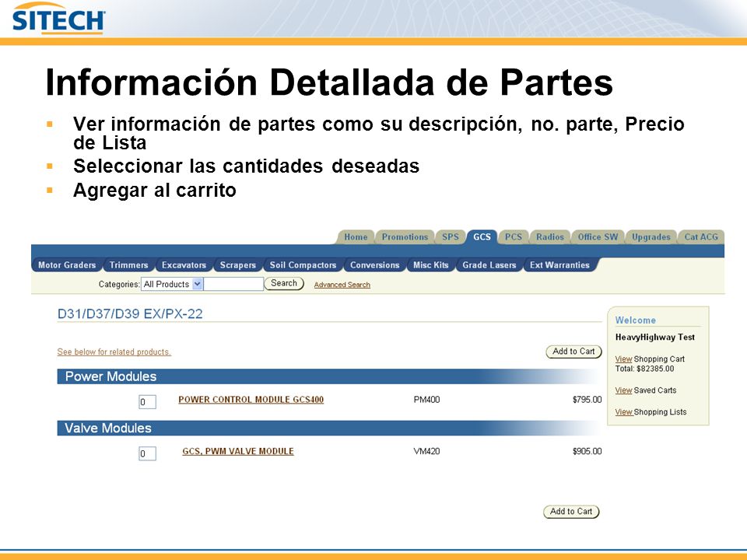Open the Home tab
Screen dimensions: 747x560
(356, 237)
